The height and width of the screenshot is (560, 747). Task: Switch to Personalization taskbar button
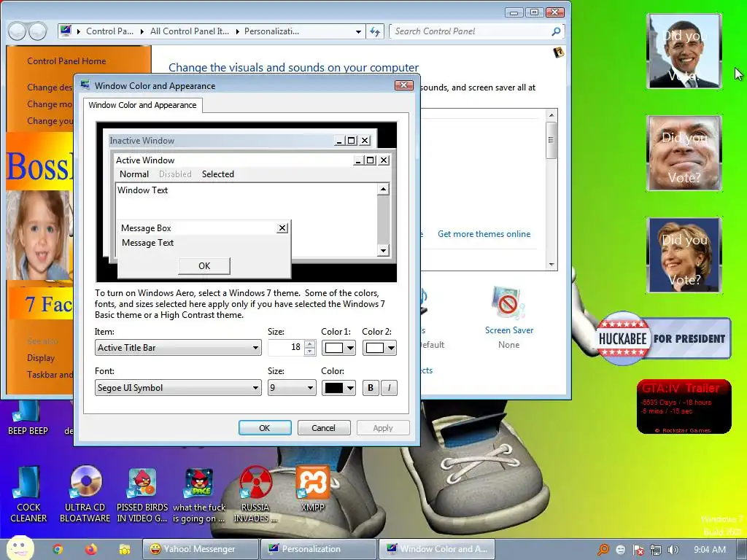coord(319,549)
